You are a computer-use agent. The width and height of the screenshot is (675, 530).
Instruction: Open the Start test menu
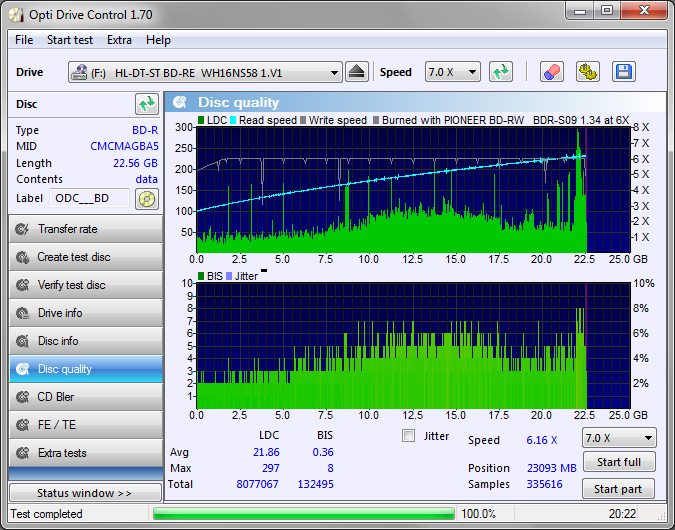coord(70,40)
